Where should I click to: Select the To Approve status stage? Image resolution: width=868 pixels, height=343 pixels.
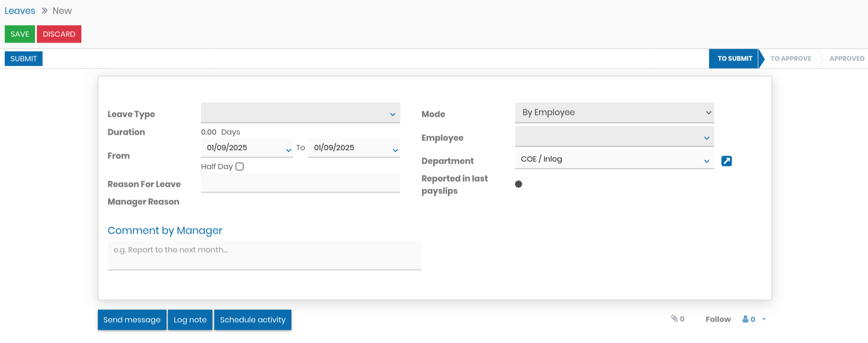point(790,59)
